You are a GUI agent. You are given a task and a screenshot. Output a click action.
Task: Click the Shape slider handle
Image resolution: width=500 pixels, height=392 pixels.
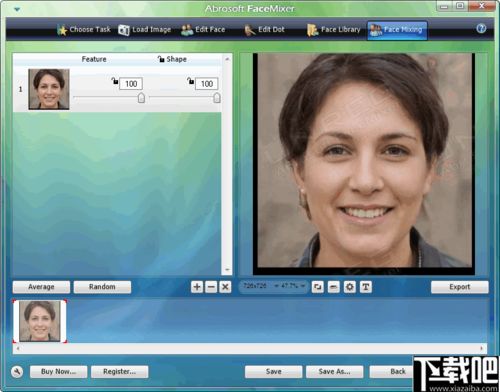pos(217,98)
